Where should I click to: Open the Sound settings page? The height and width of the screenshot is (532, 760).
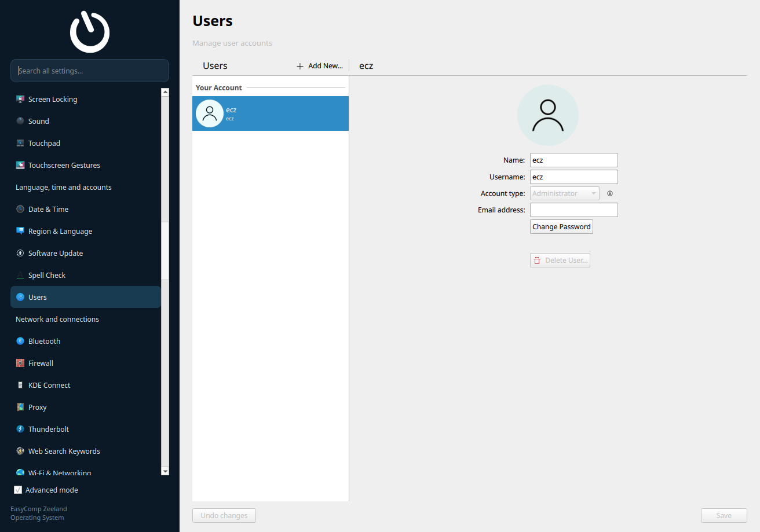[x=86, y=121]
